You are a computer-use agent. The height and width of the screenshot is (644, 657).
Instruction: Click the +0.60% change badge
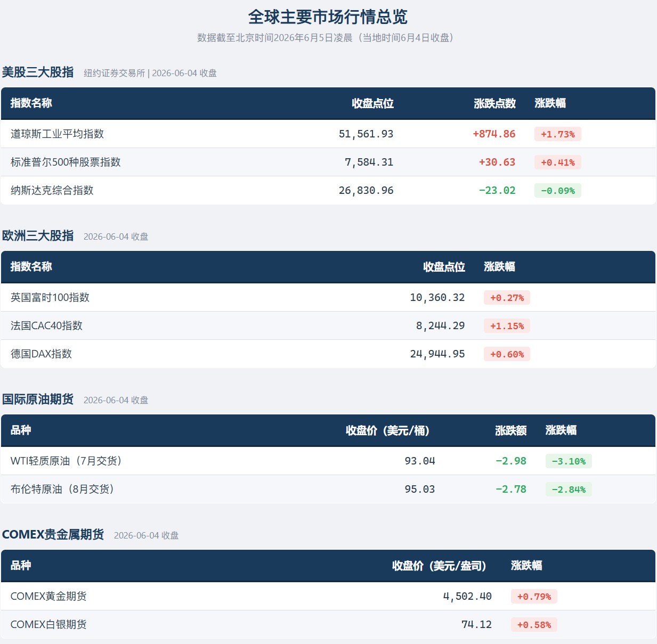click(507, 354)
